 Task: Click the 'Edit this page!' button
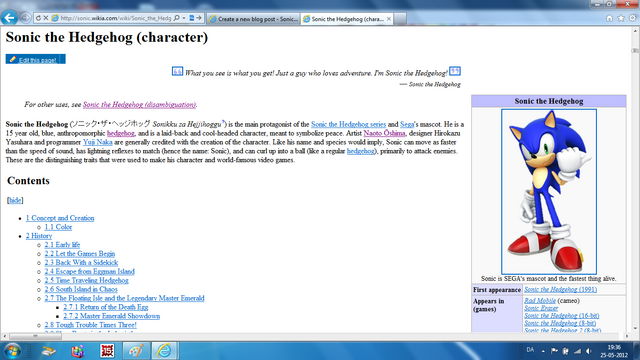(32, 60)
